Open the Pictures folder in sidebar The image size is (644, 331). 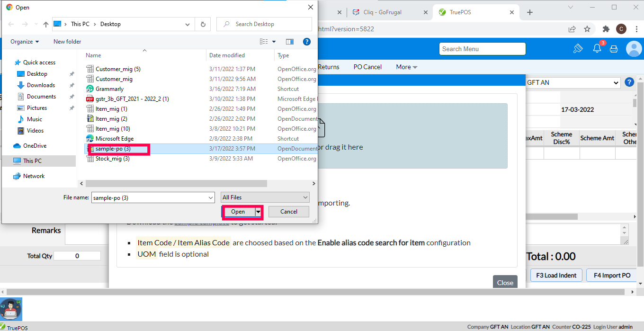(x=37, y=108)
